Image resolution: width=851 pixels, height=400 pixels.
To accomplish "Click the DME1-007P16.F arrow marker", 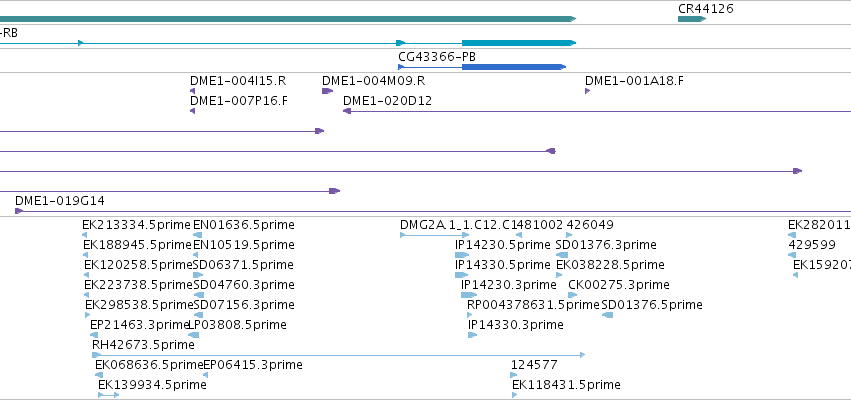I will [x=193, y=111].
